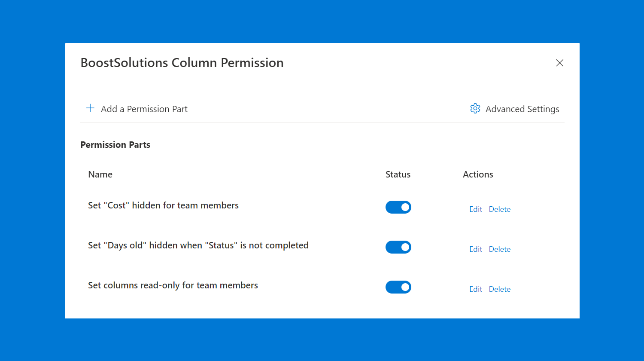Click the Name column header

click(100, 174)
